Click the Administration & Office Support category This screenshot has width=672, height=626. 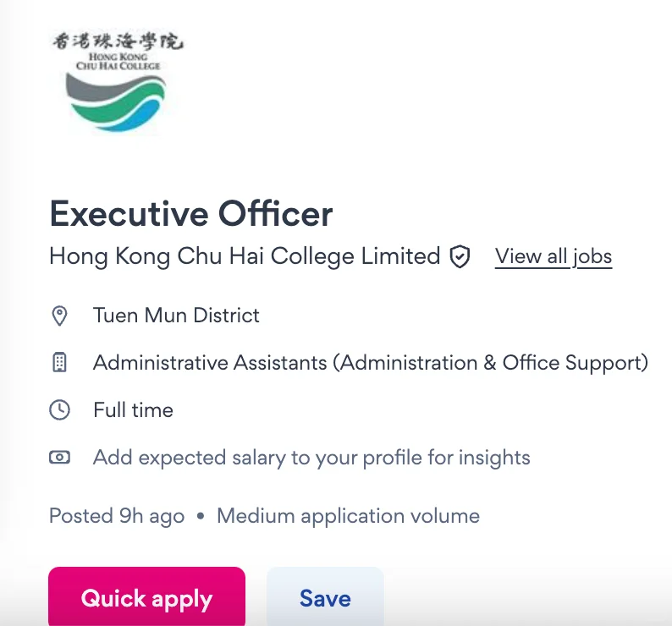491,363
